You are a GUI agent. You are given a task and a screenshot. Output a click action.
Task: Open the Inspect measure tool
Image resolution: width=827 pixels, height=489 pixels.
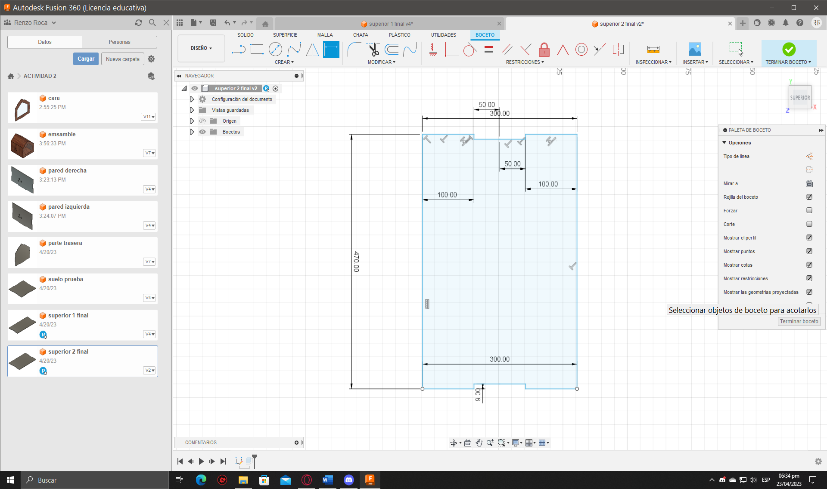coord(653,49)
